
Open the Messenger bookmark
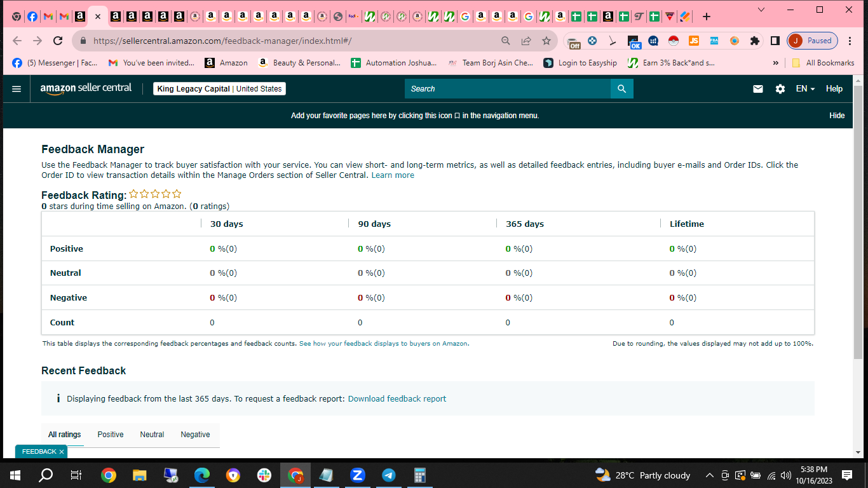pos(55,63)
